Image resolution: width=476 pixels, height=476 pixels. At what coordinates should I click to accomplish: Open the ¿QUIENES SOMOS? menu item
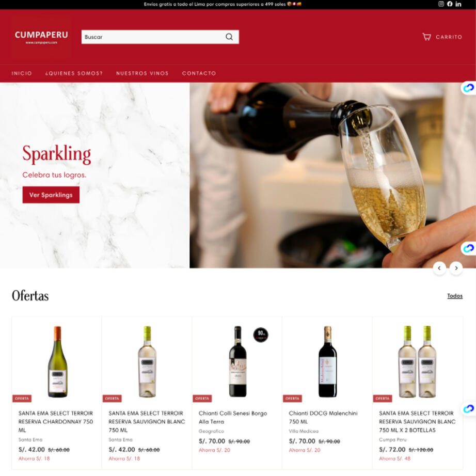click(x=74, y=73)
